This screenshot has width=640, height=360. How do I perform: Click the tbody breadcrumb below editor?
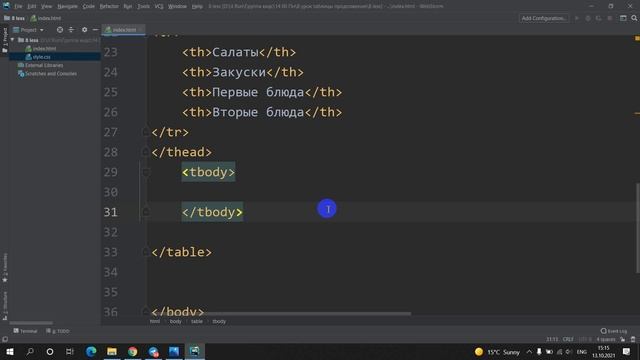219,322
